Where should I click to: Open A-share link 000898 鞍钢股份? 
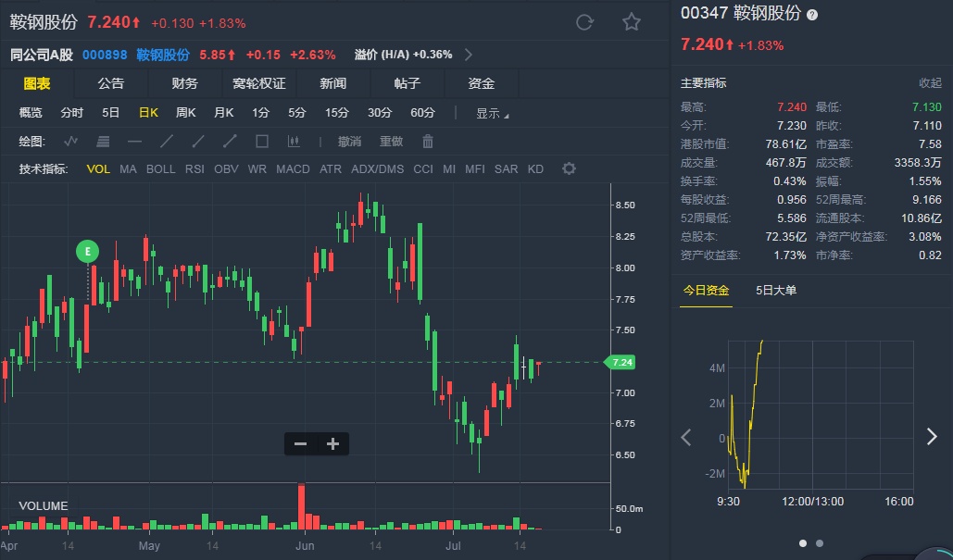[x=139, y=55]
